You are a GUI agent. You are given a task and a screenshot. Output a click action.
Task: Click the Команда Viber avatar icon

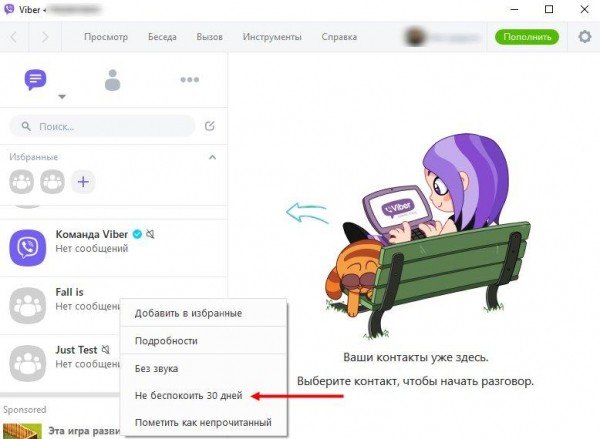[28, 248]
